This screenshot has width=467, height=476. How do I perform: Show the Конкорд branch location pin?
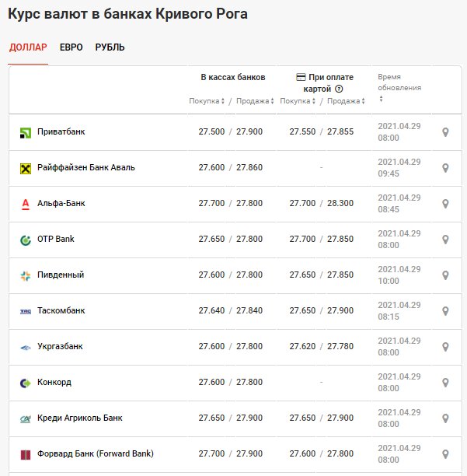coord(445,383)
